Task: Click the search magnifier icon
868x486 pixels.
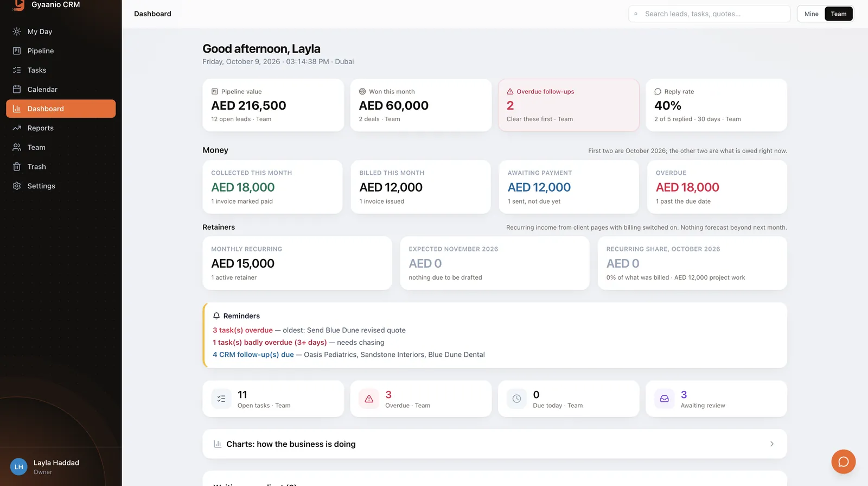Action: (x=636, y=14)
